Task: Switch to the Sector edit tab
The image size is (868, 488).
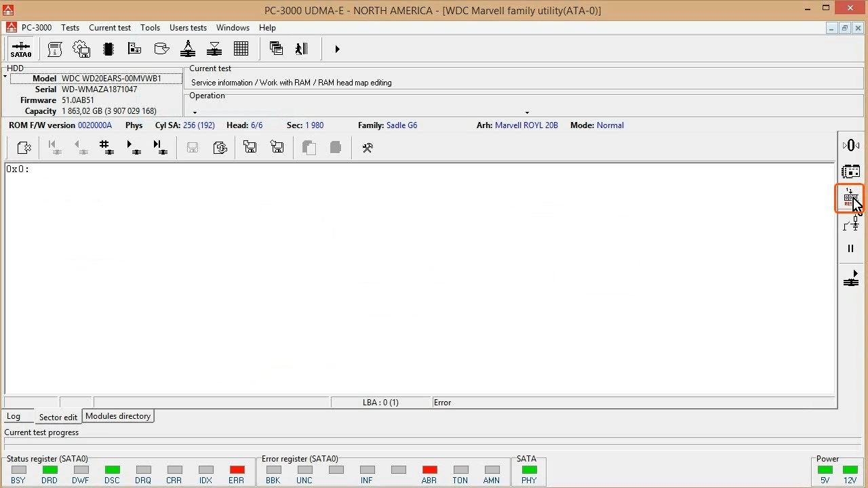Action: pos(58,417)
